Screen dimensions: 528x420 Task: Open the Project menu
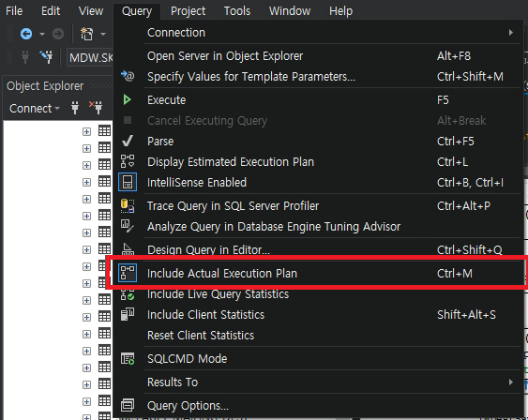(x=188, y=11)
